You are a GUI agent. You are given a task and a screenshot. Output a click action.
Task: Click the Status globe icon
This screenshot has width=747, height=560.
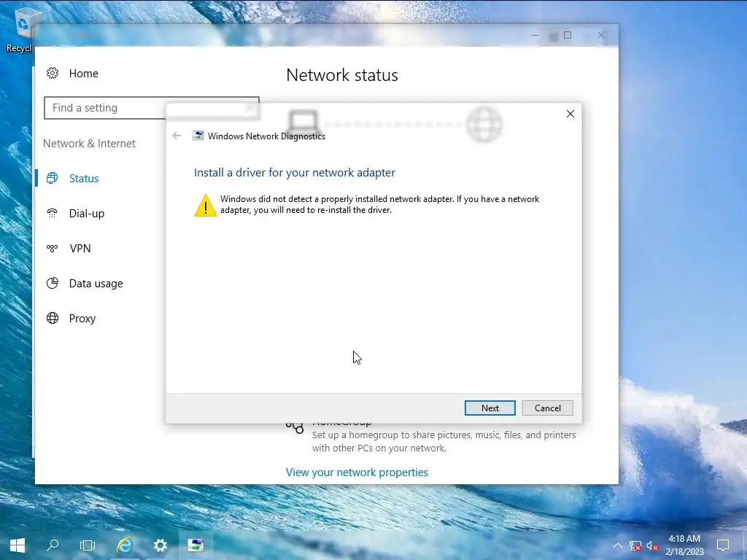pos(53,178)
